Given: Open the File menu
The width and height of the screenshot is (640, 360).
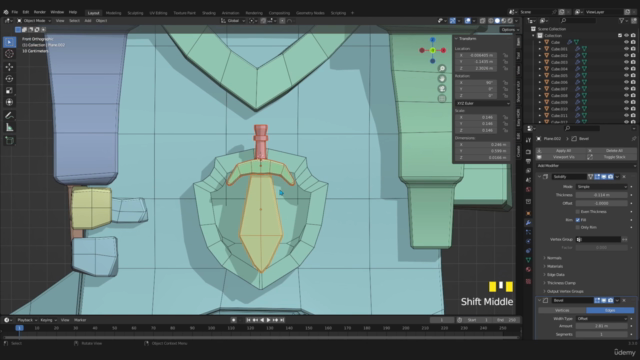Looking at the screenshot, I should [x=15, y=12].
